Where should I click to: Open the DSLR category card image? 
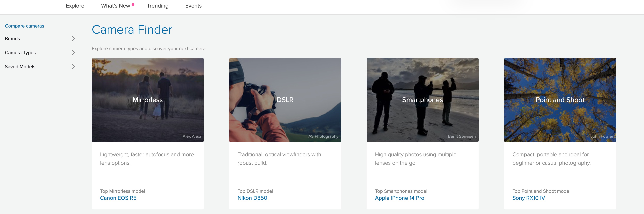pyautogui.click(x=285, y=100)
